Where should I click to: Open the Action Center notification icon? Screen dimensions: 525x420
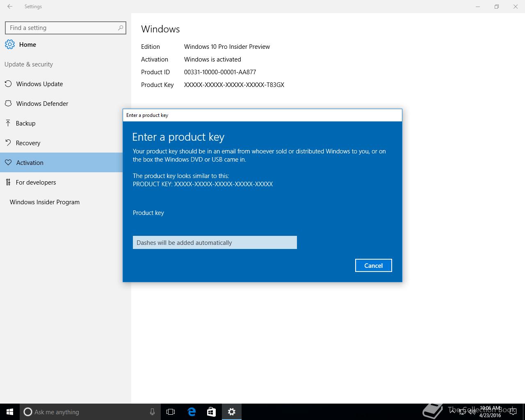tap(513, 412)
